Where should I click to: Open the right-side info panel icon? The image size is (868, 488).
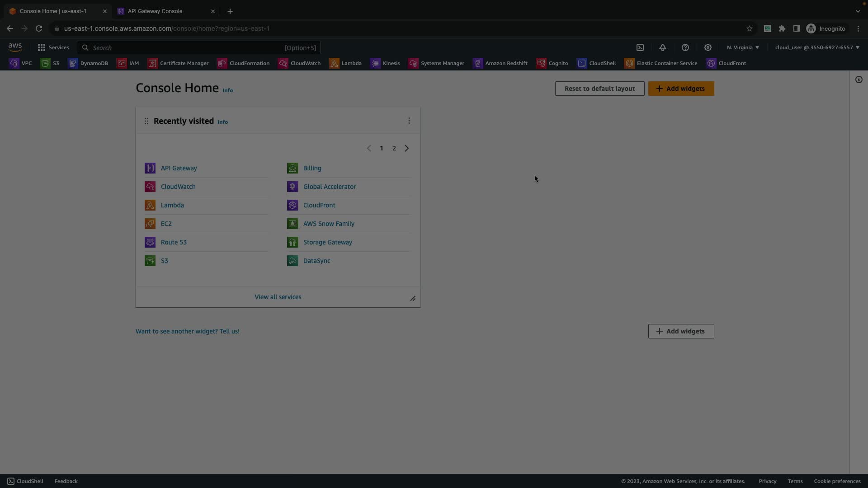click(859, 80)
